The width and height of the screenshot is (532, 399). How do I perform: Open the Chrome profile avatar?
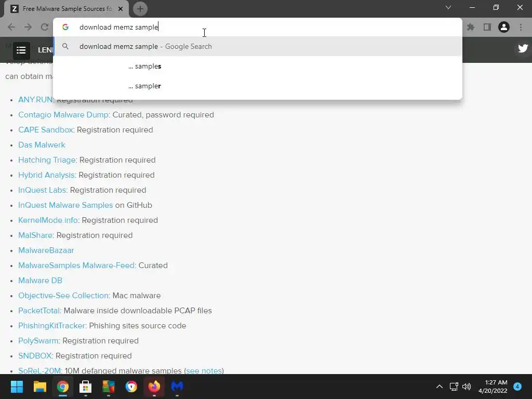point(504,27)
